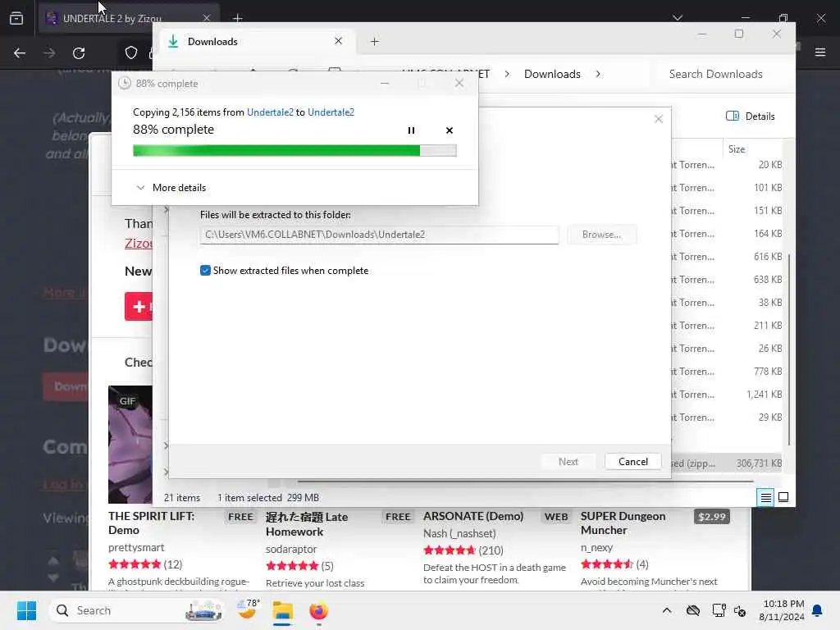The width and height of the screenshot is (840, 630).
Task: Open the Windows Start menu
Action: click(x=26, y=610)
